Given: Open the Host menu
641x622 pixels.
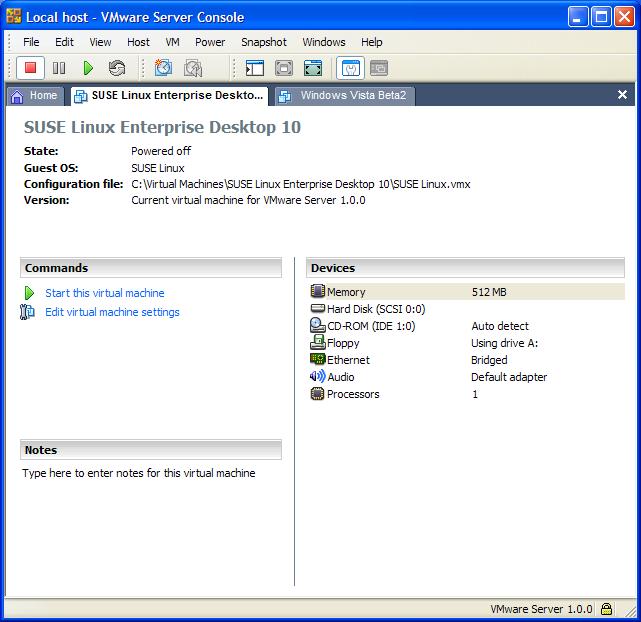Looking at the screenshot, I should [138, 42].
